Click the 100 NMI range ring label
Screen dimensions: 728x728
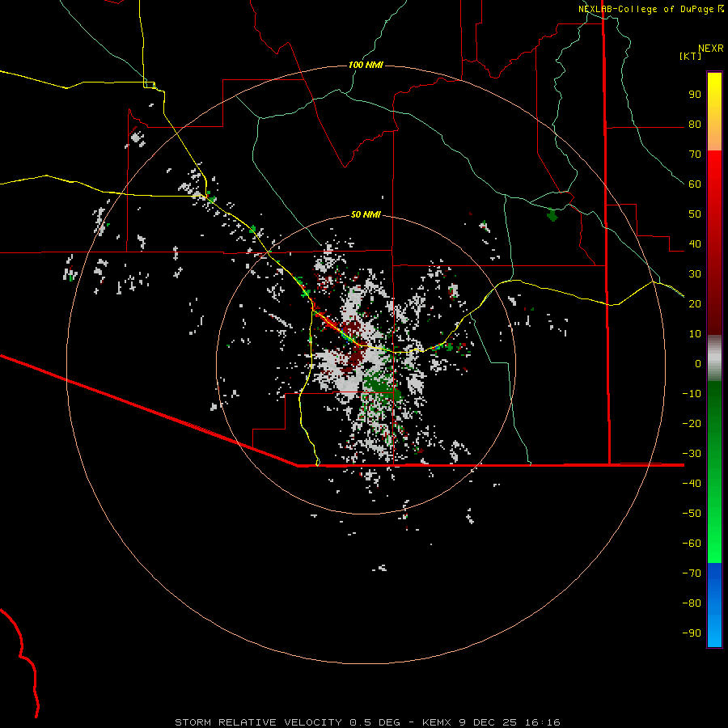point(366,65)
